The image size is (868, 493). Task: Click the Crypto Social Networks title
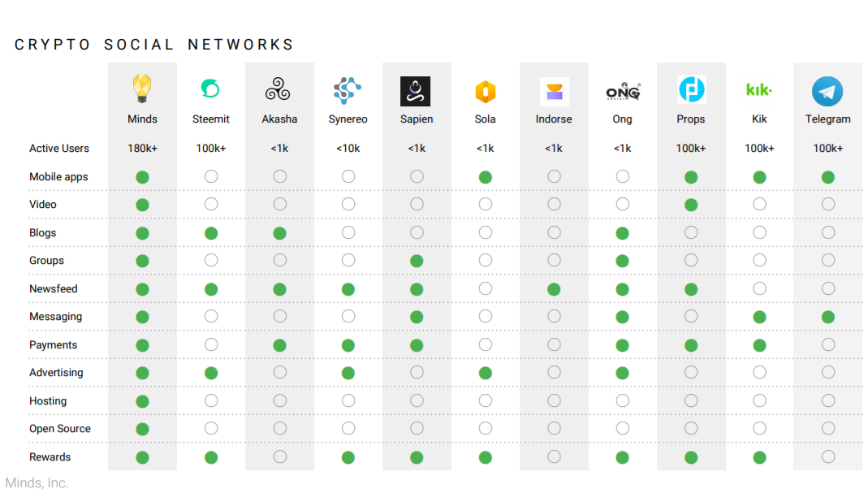click(x=154, y=45)
